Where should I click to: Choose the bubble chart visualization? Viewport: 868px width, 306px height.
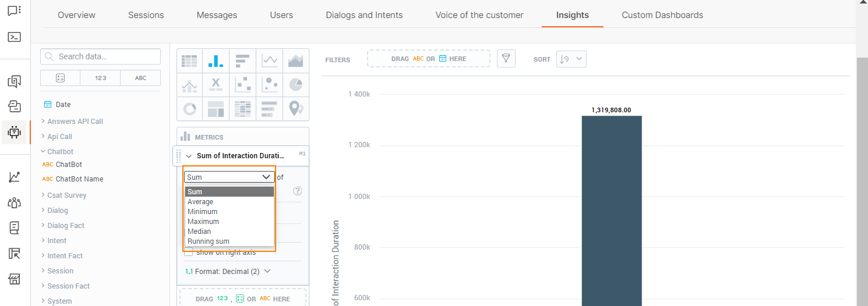pyautogui.click(x=270, y=84)
